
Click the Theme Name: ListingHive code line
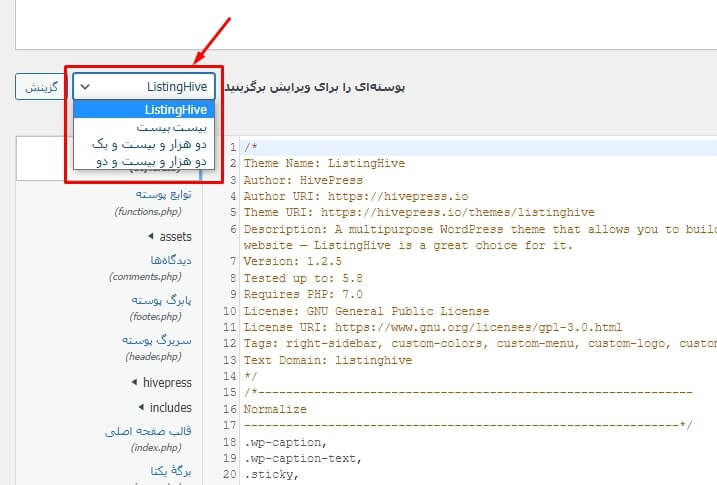pos(324,163)
